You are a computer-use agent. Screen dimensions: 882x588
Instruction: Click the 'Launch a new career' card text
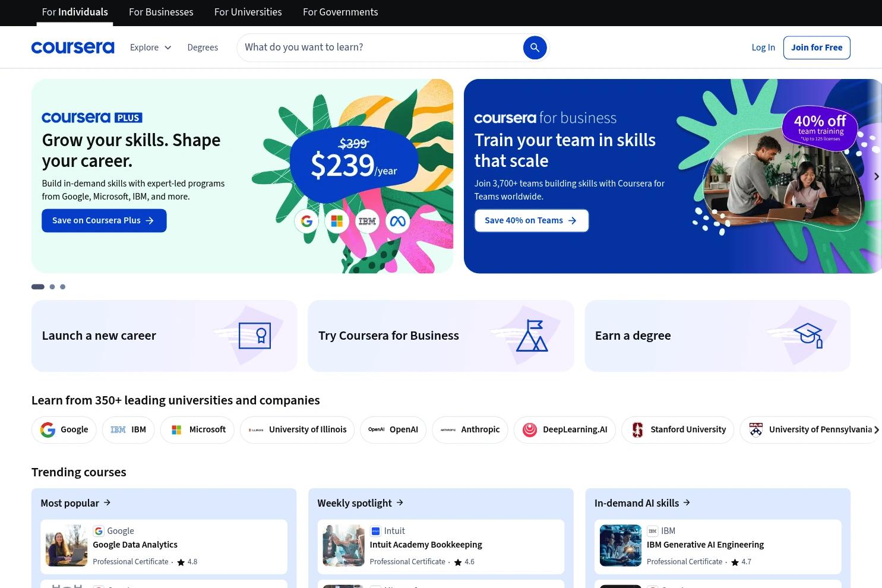coord(99,336)
